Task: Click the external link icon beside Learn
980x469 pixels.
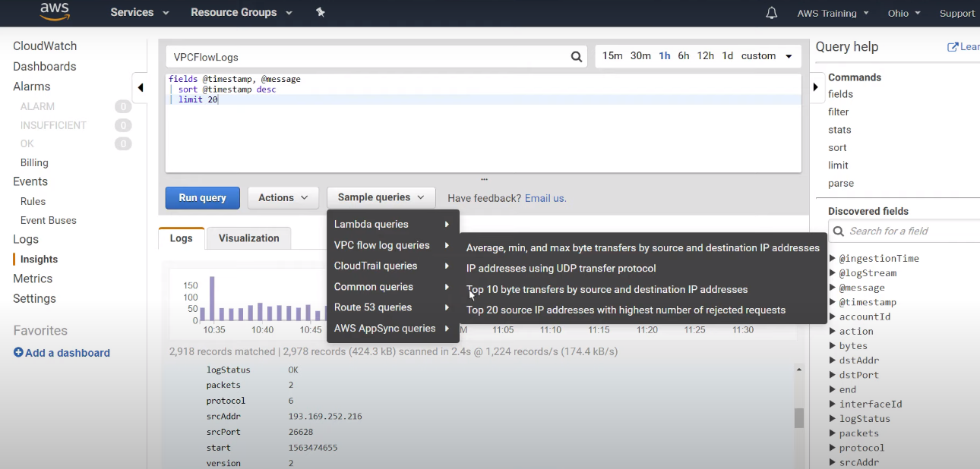Action: 953,46
